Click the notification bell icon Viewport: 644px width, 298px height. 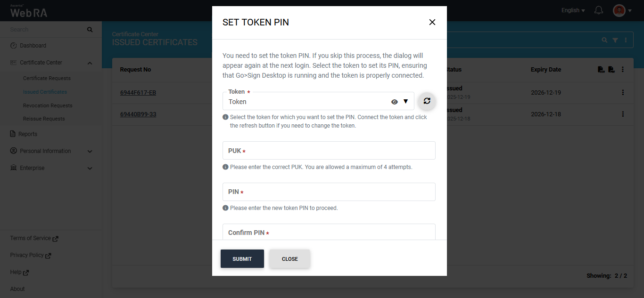[599, 10]
